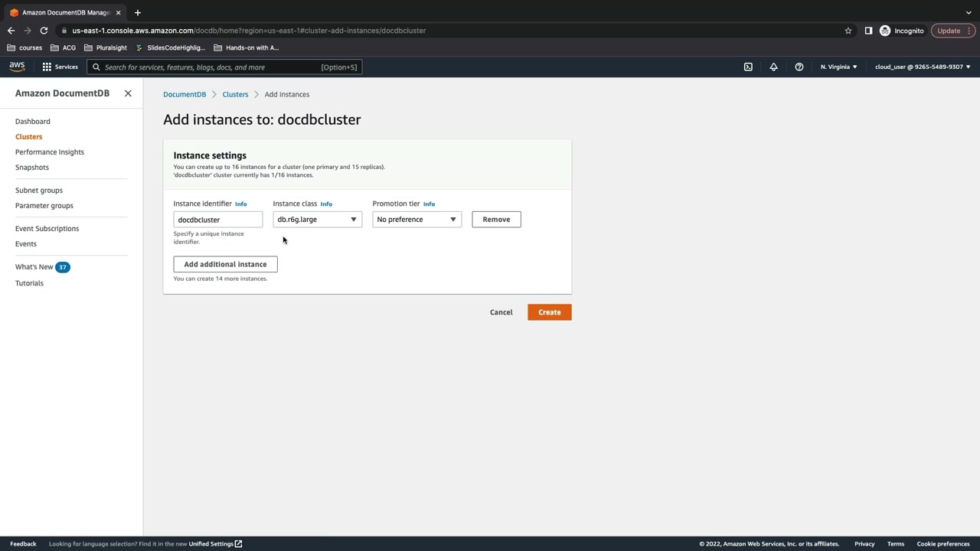Click the browser forward arrow

(28, 31)
